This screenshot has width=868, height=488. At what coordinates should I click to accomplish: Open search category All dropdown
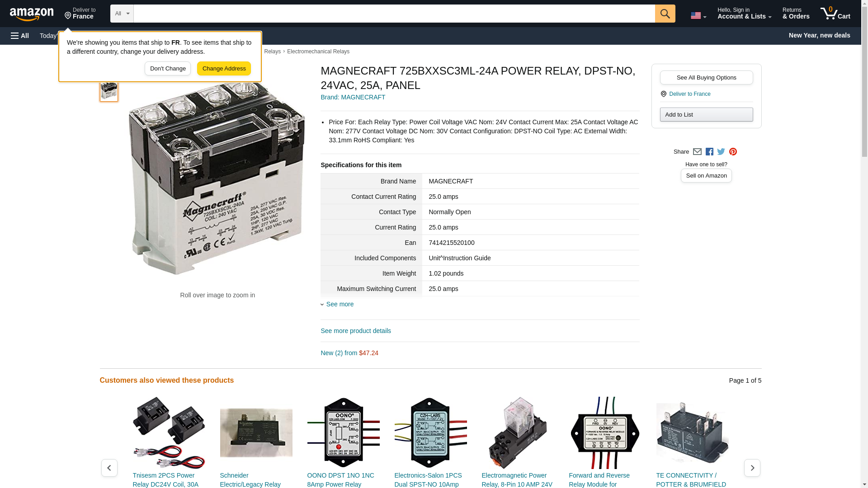[122, 14]
